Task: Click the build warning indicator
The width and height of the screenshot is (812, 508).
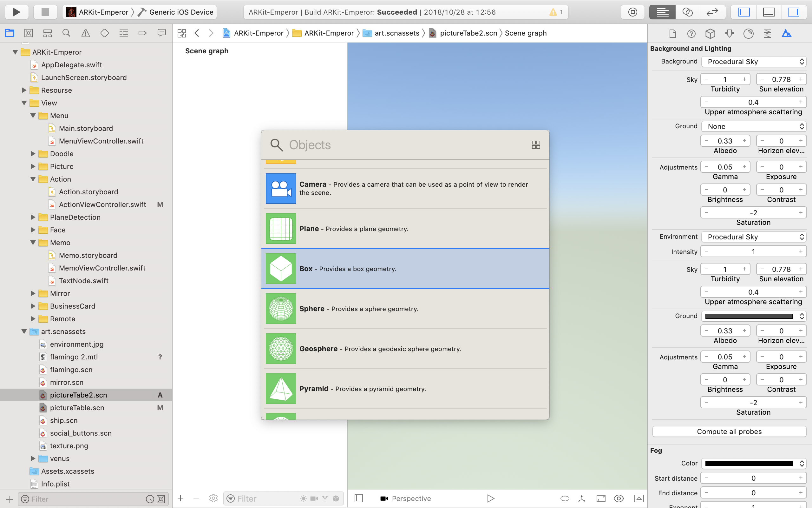Action: pos(556,12)
